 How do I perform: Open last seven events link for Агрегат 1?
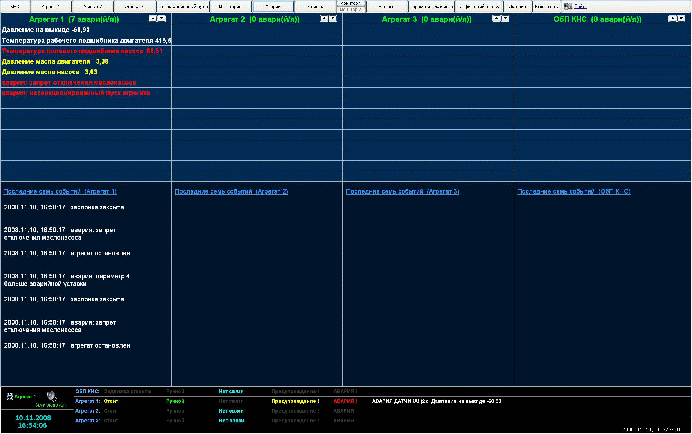[x=60, y=192]
